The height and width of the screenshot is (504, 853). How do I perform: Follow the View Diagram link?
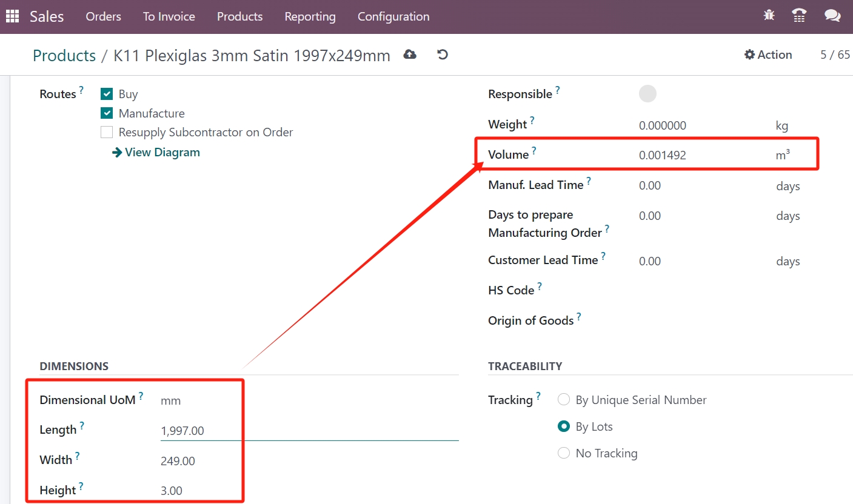pyautogui.click(x=156, y=152)
